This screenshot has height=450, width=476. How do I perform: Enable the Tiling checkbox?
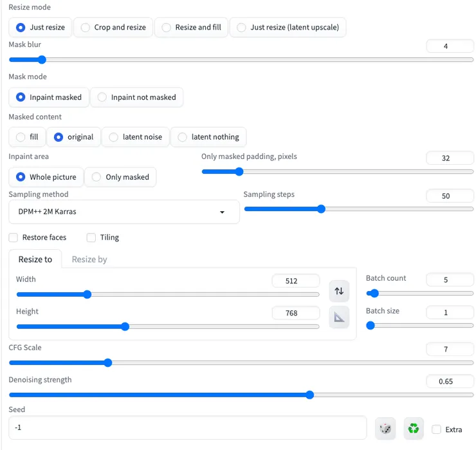tap(91, 238)
